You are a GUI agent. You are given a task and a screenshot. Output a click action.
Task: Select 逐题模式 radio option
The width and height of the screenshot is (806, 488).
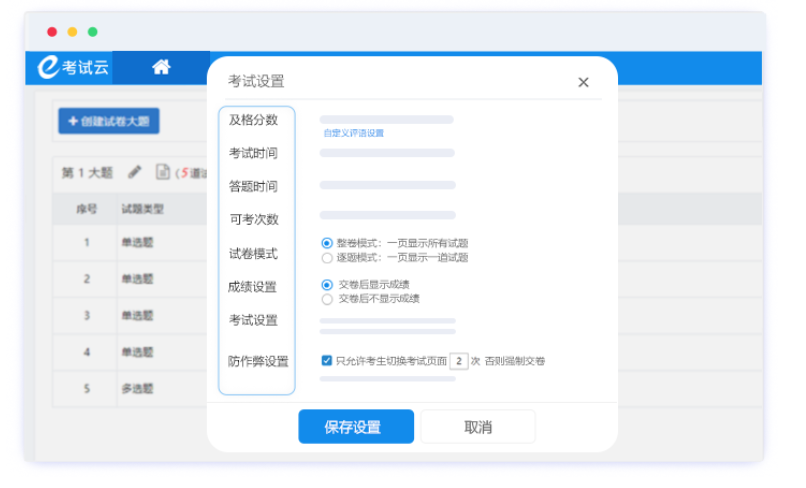click(327, 257)
